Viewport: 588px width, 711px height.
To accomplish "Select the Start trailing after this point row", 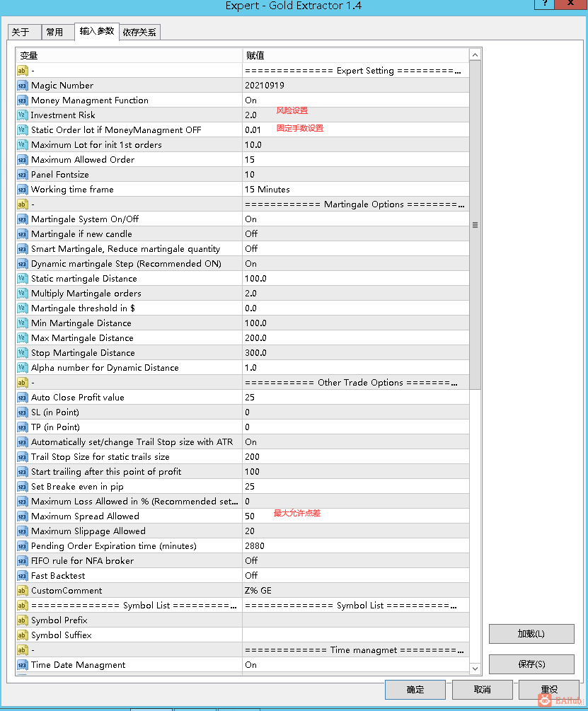I will [x=243, y=472].
